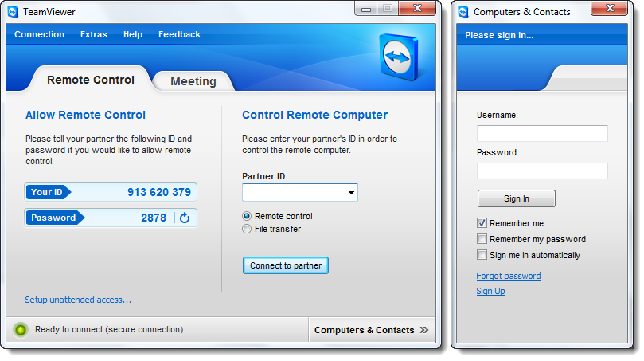
Task: Close the Computers & Contacts window
Action: click(x=610, y=8)
